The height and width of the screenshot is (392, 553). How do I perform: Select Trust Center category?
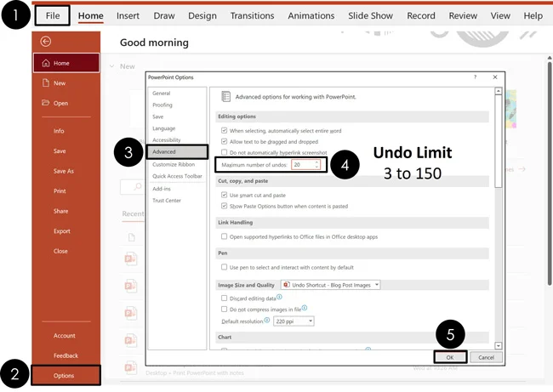(x=167, y=200)
